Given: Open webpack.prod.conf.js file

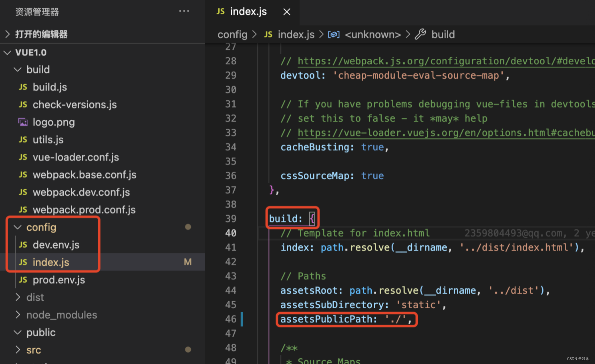Looking at the screenshot, I should (x=84, y=210).
